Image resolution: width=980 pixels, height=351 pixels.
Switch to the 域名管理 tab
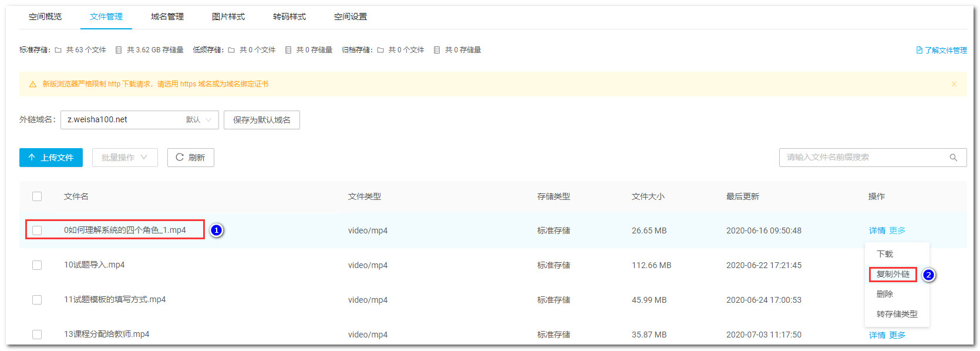(167, 16)
